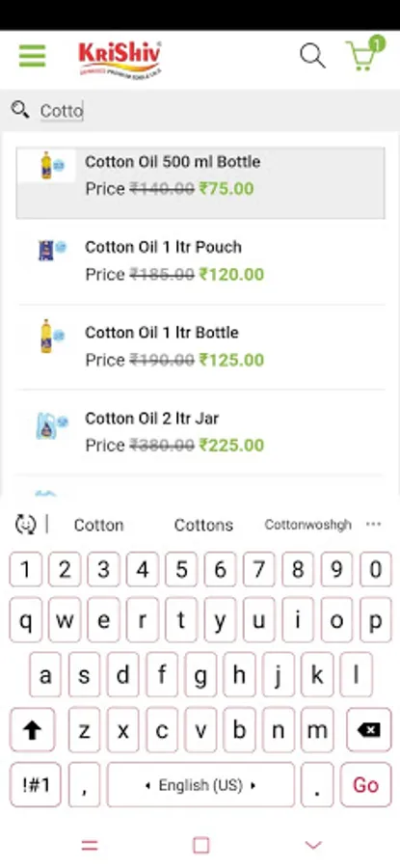
Task: Tap the Android home square button
Action: [x=200, y=845]
